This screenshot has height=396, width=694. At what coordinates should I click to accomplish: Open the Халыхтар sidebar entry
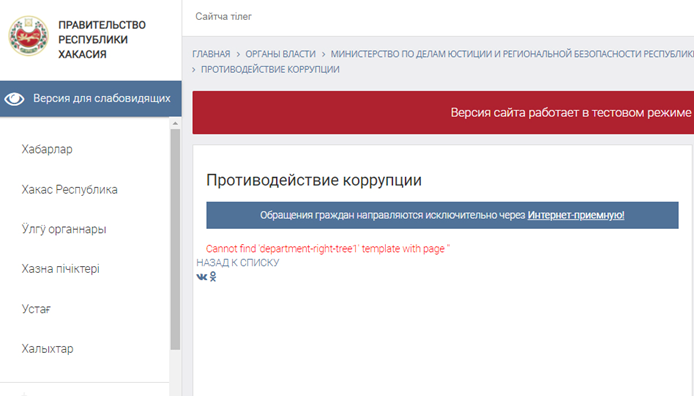[47, 349]
